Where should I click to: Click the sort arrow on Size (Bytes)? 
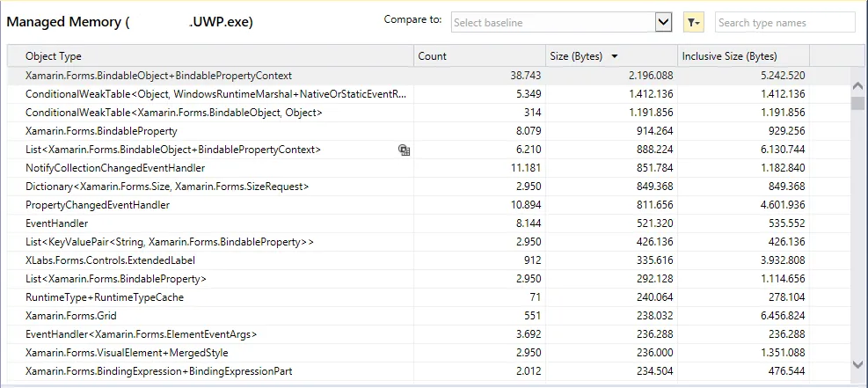[615, 56]
